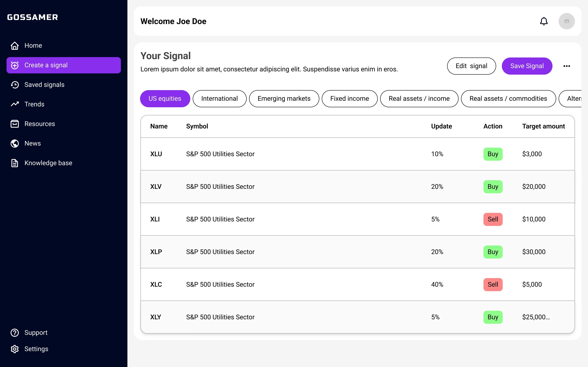Open the Settings gear icon
Image resolution: width=588 pixels, height=367 pixels.
coord(14,349)
